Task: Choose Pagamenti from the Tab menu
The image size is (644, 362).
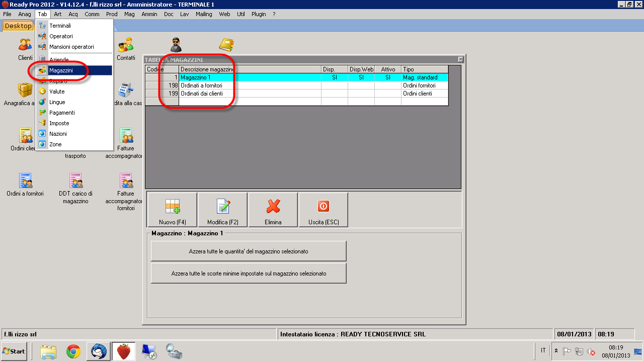Action: tap(74, 113)
